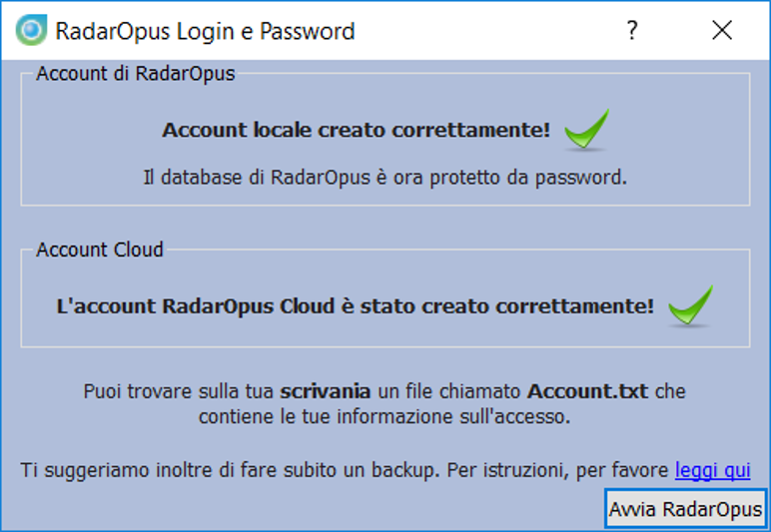Close the Login e Password dialog
This screenshot has height=532, width=771.
point(722,31)
